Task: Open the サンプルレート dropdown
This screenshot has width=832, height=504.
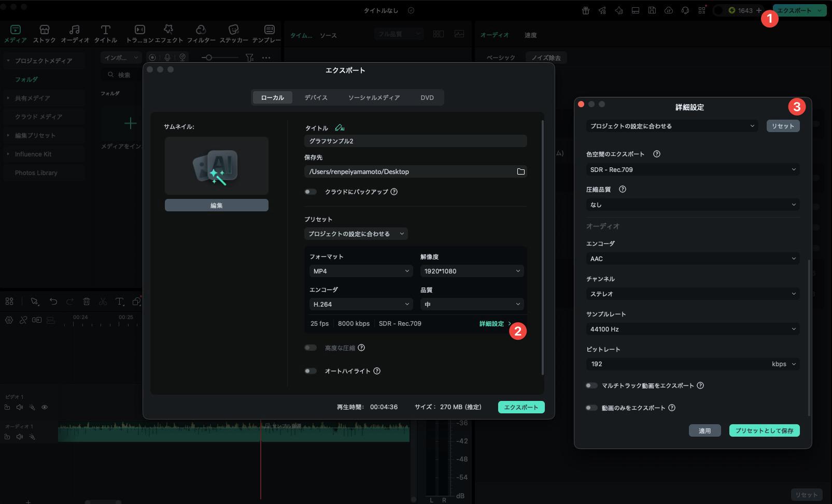Action: [x=692, y=328]
